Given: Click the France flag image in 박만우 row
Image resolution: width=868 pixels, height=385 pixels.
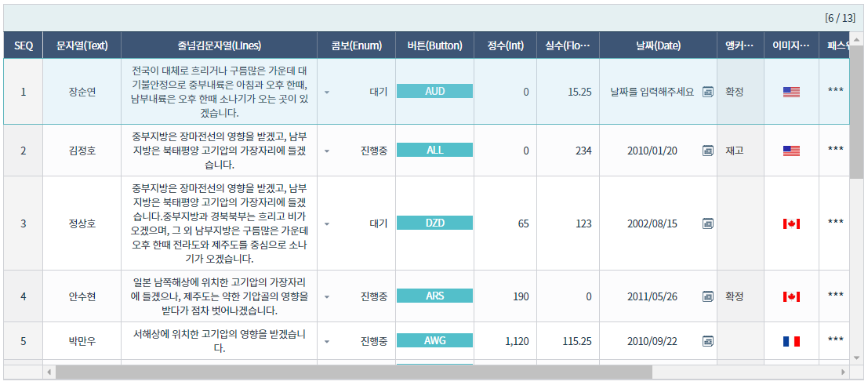Looking at the screenshot, I should click(x=791, y=340).
